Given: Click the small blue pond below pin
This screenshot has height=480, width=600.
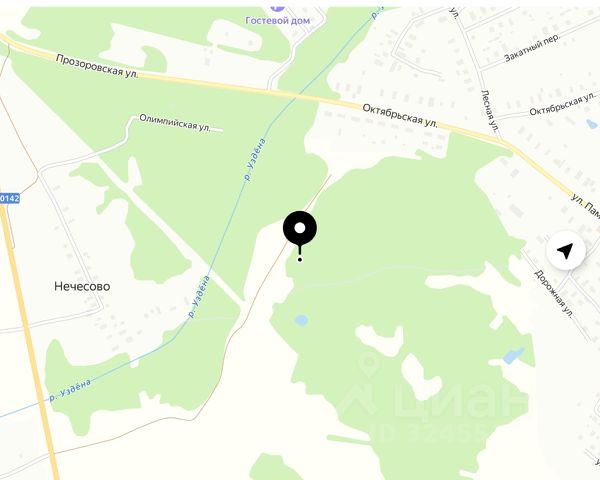Looking at the screenshot, I should [302, 320].
